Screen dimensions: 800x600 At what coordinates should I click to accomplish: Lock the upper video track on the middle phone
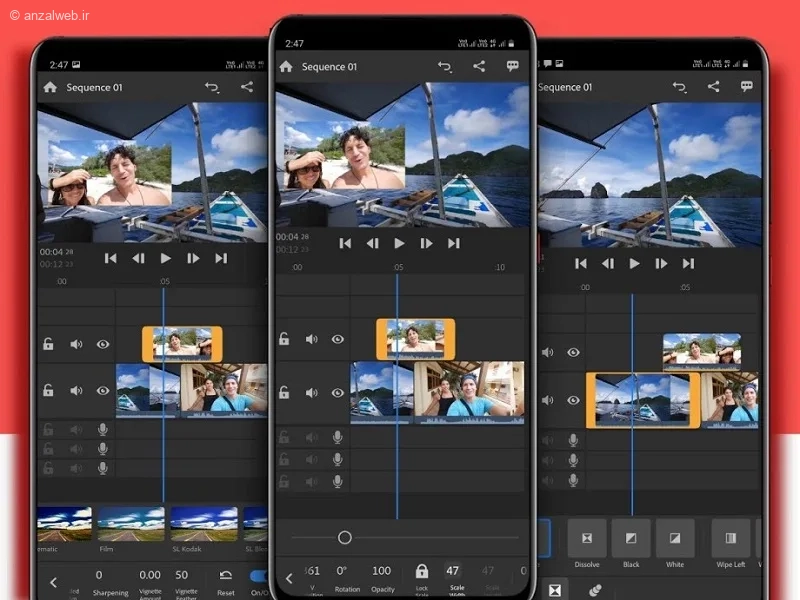click(284, 339)
